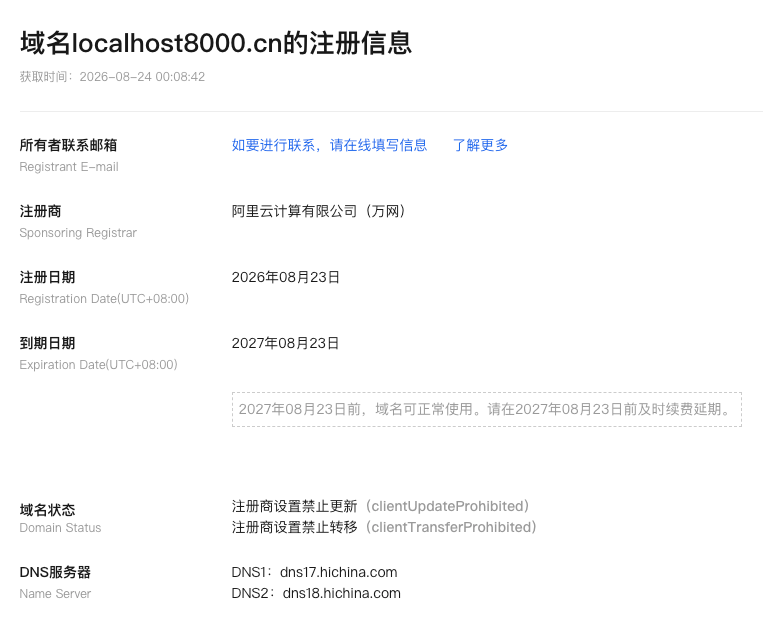
Task: Click the 'DNS服务器' label
Action: tap(55, 572)
